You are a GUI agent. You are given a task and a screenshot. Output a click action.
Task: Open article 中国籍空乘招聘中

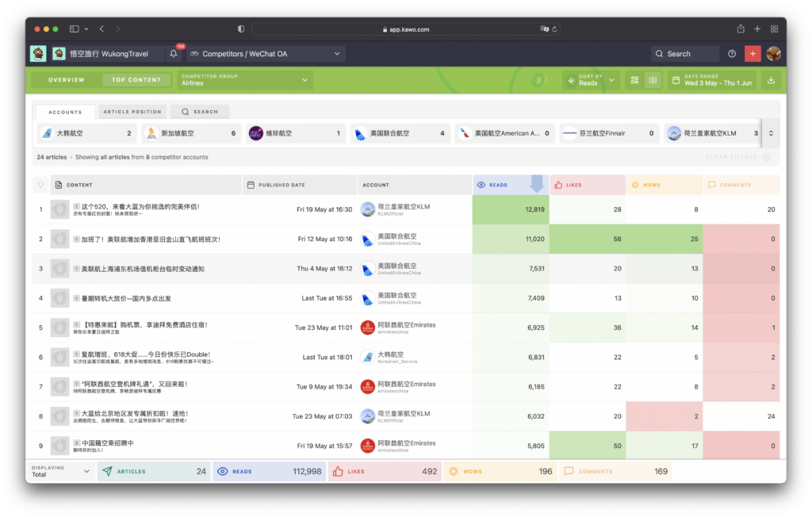click(x=108, y=443)
